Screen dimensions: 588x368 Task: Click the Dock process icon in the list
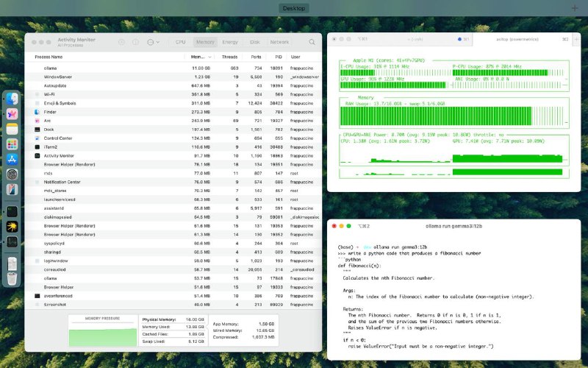(37, 130)
